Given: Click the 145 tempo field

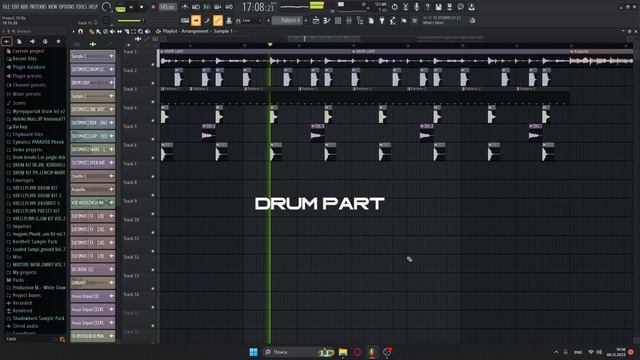Looking at the screenshot, I should (x=167, y=7).
